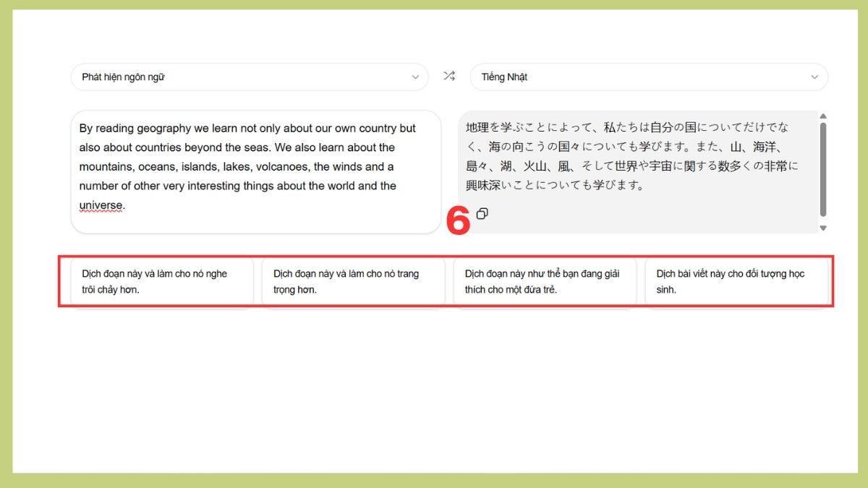
Task: Click the English source text input box
Action: (x=256, y=172)
